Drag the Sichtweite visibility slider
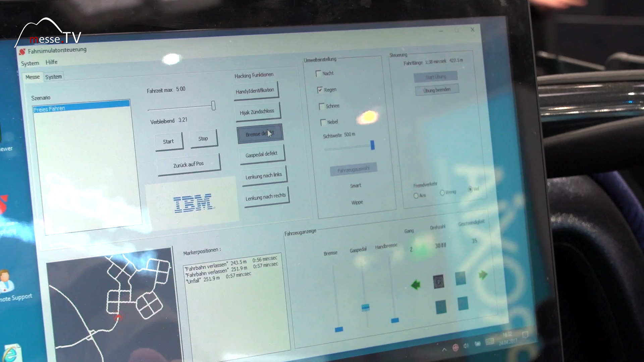644x362 pixels. (372, 145)
